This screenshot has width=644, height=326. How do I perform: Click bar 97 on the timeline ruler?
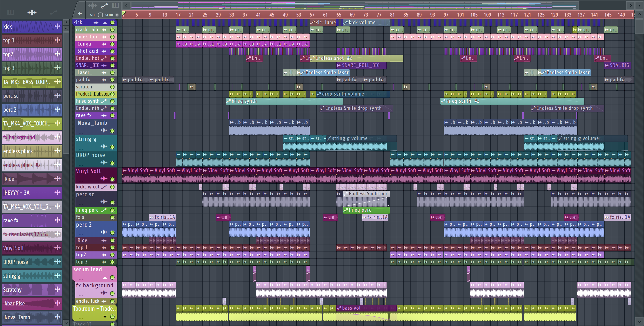click(x=446, y=15)
